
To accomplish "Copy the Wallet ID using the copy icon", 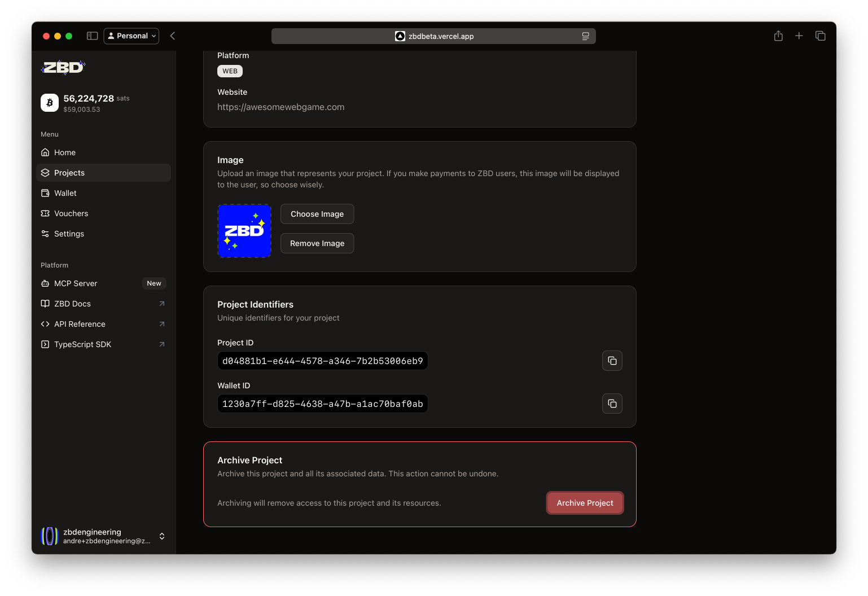I will (x=612, y=404).
